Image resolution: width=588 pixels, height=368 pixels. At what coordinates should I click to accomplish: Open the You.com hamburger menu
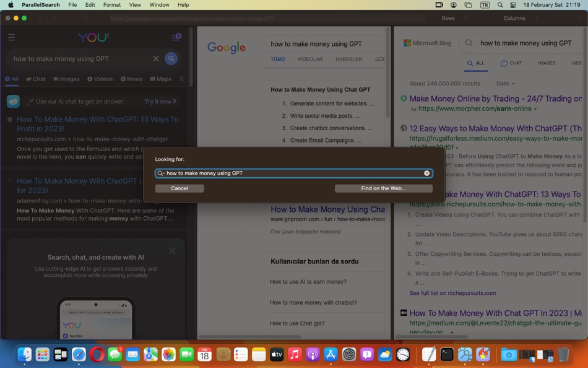[12, 37]
